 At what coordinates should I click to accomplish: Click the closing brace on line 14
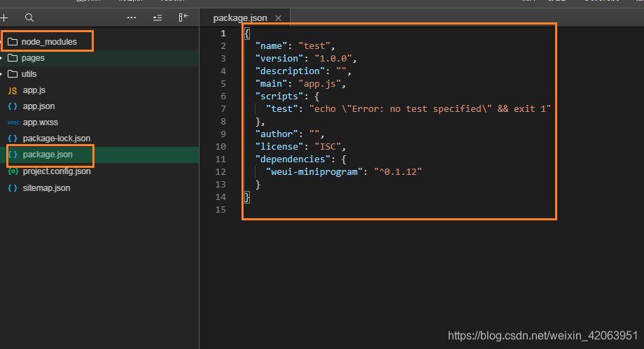(x=247, y=197)
